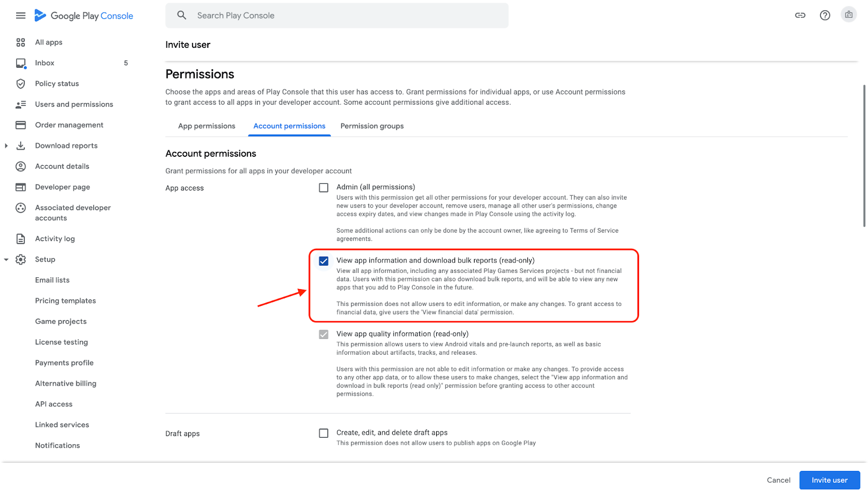This screenshot has height=498, width=868.
Task: Collapse the Setup section arrow
Action: pyautogui.click(x=6, y=260)
